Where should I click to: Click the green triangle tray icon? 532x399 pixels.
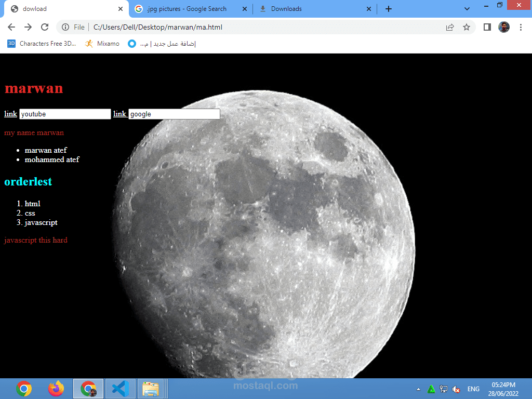(431, 389)
